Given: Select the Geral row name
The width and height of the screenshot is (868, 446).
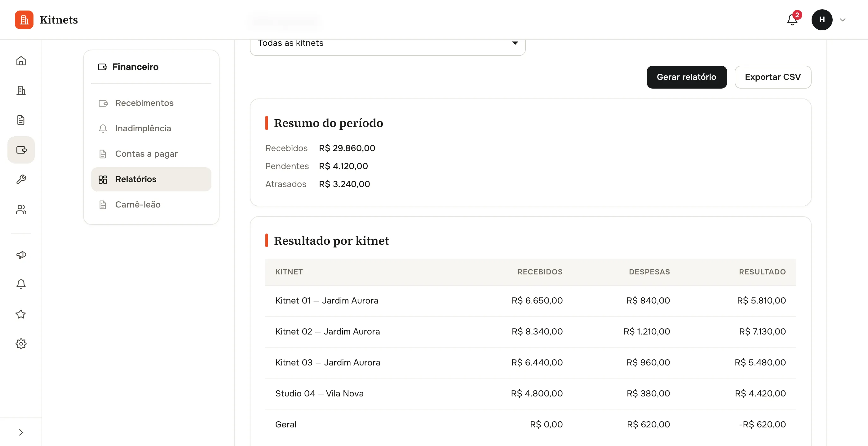Looking at the screenshot, I should click(286, 424).
